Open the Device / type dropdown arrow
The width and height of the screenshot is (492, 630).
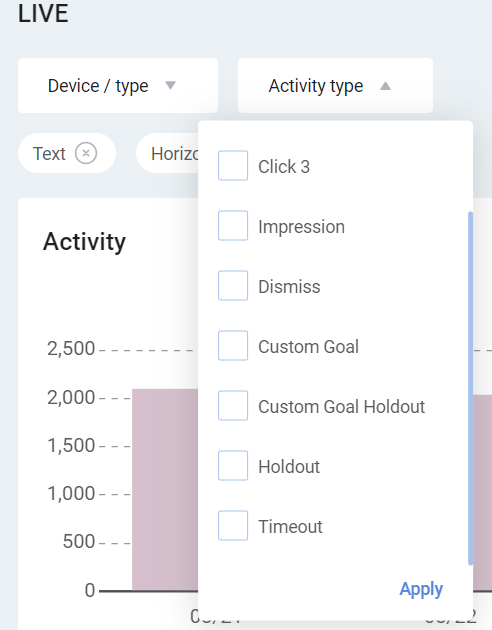(171, 85)
